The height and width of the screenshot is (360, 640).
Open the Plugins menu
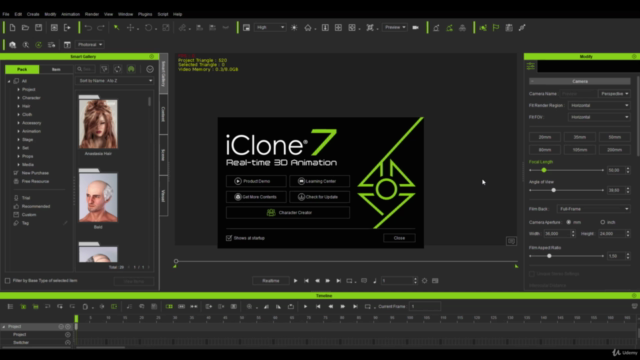click(x=145, y=14)
